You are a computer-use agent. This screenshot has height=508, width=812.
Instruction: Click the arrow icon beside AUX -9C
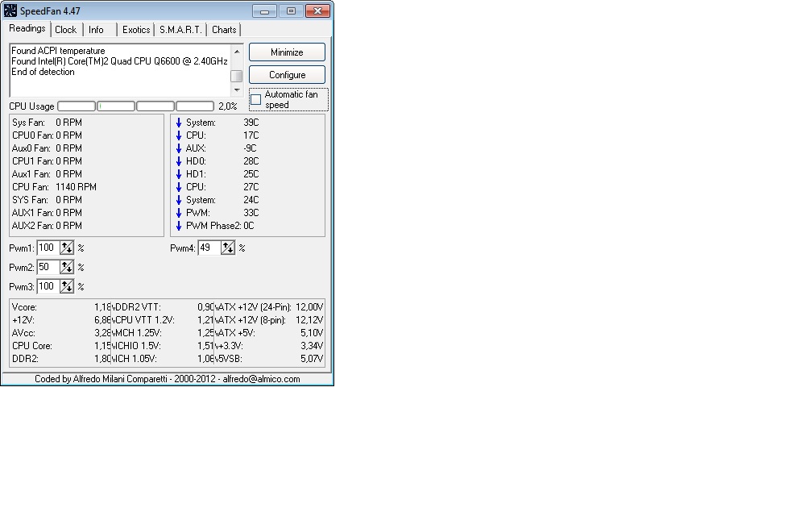[179, 148]
